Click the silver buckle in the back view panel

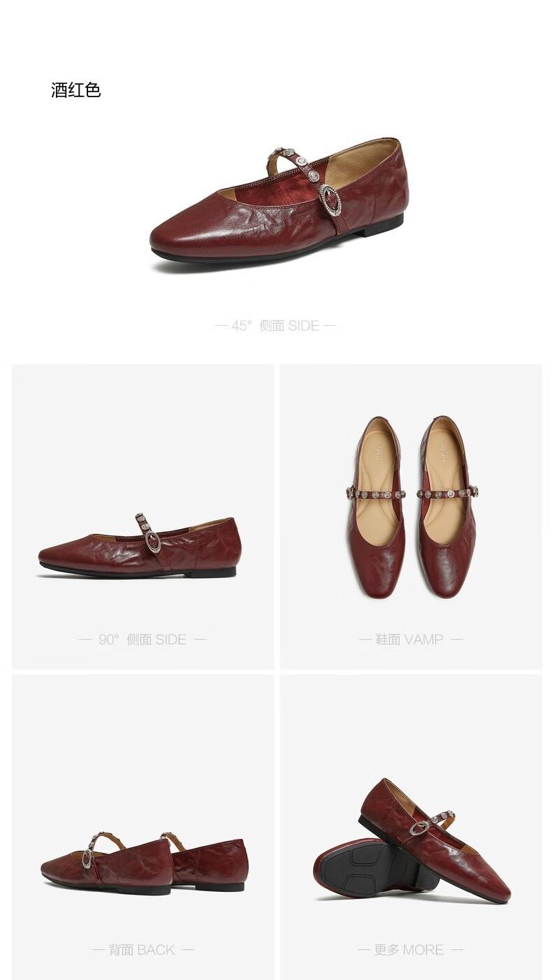pos(87,859)
